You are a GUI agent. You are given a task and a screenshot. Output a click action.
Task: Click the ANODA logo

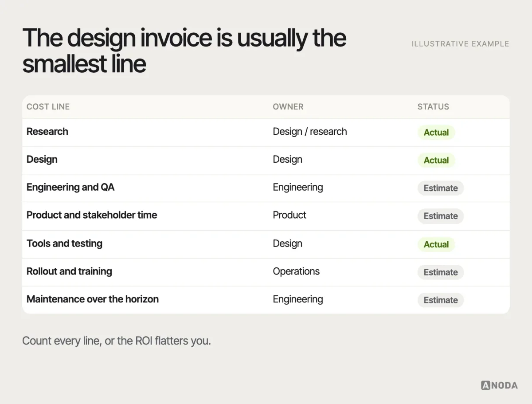pyautogui.click(x=499, y=385)
